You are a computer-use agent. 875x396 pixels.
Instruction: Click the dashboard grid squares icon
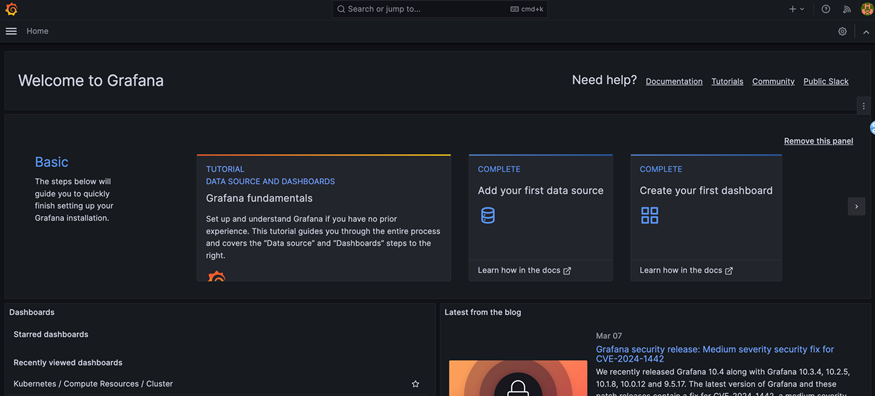click(650, 215)
